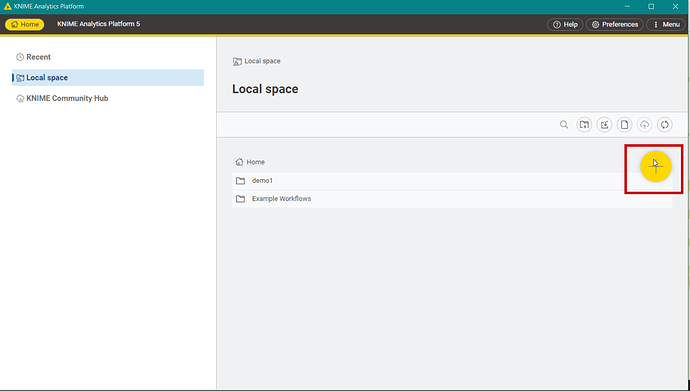Open the Menu with three dots

click(x=666, y=24)
